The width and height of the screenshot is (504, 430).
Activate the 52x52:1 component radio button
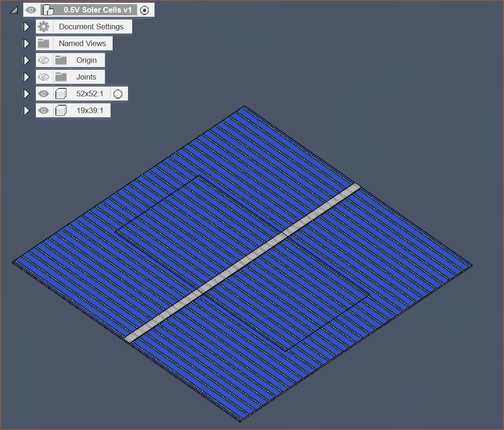pos(118,94)
